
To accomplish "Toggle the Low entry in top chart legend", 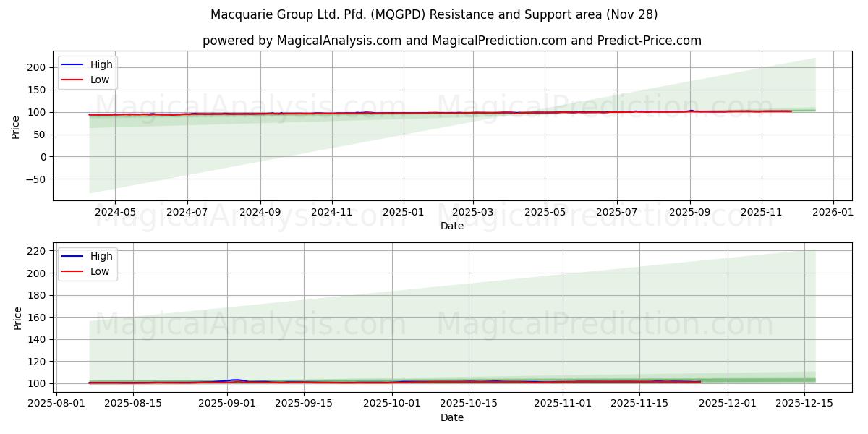I will [x=101, y=80].
